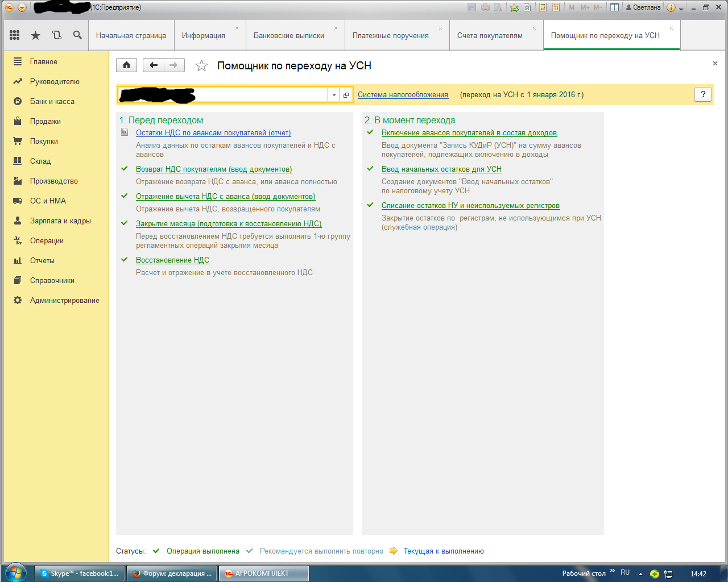This screenshot has height=582, width=728.
Task: Open the Зарплата и кадры section
Action: click(60, 221)
